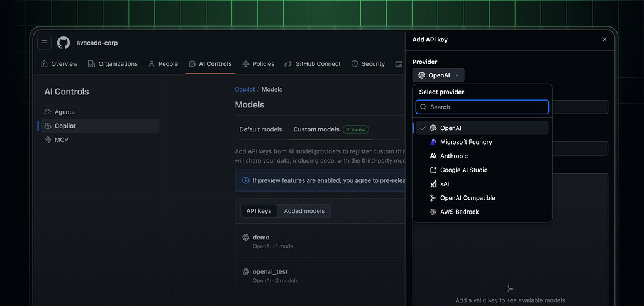Viewport: 644px width, 306px height.
Task: Open the GitHub Connect tab
Action: [x=313, y=64]
